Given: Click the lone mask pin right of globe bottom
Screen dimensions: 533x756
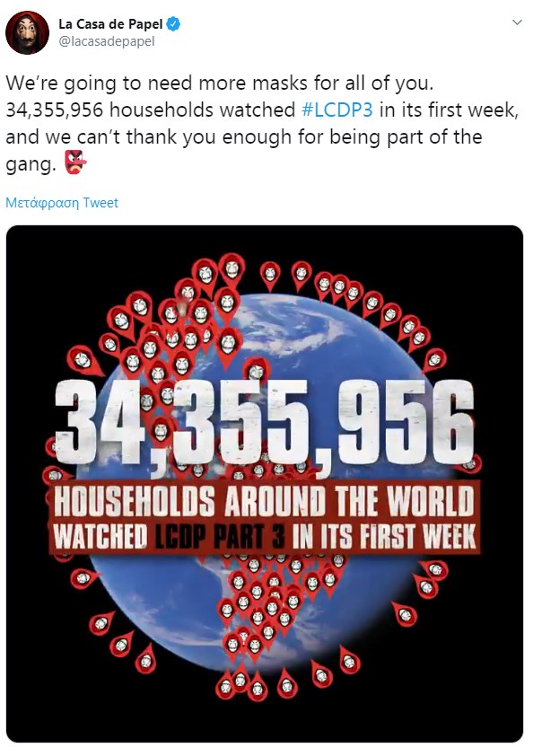Looking at the screenshot, I should pos(405,614).
